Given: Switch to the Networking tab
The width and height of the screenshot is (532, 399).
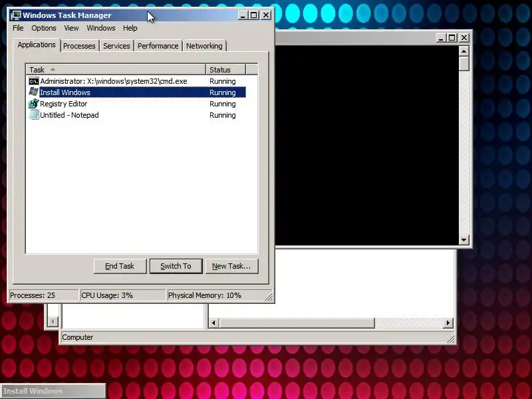Looking at the screenshot, I should coord(204,46).
